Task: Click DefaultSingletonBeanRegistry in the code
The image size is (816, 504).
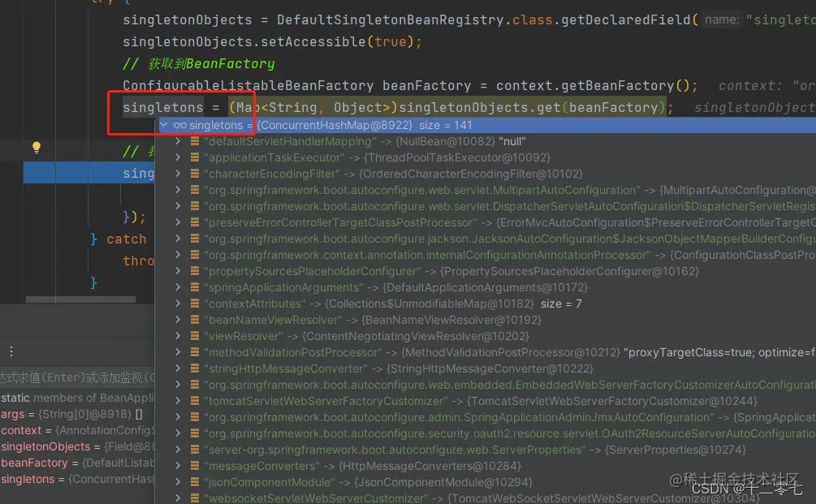Action: [x=391, y=19]
